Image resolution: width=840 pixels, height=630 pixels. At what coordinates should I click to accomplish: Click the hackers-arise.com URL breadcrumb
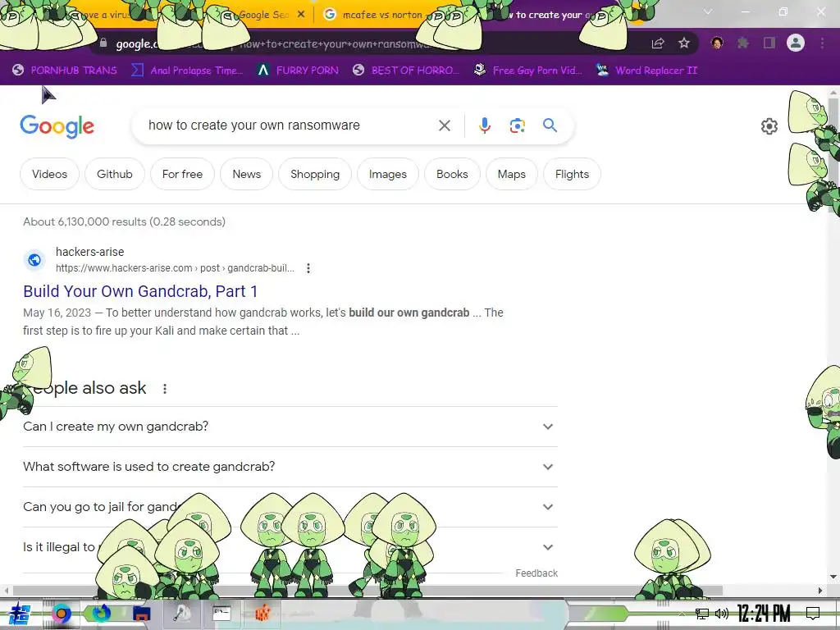click(175, 268)
